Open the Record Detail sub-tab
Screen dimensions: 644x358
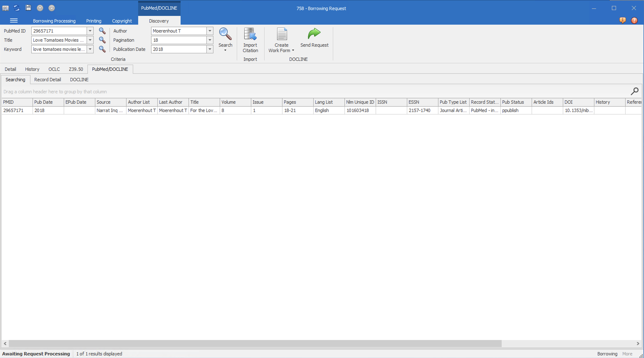point(47,80)
